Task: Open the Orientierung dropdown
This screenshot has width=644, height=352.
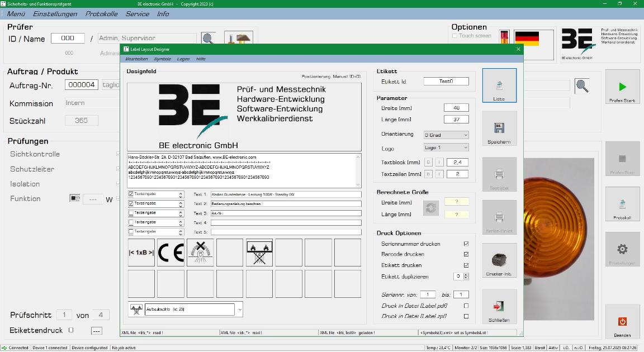Action: (446, 135)
